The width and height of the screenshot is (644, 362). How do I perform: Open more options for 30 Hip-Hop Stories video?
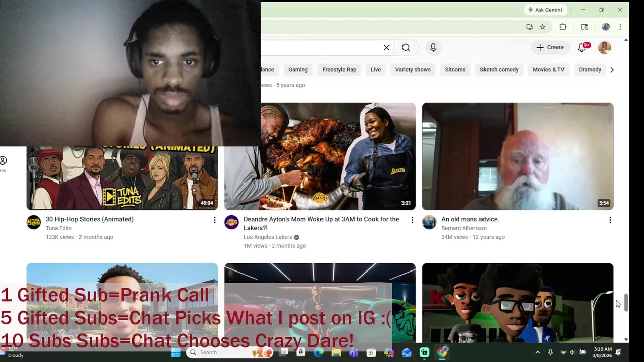[214, 220]
